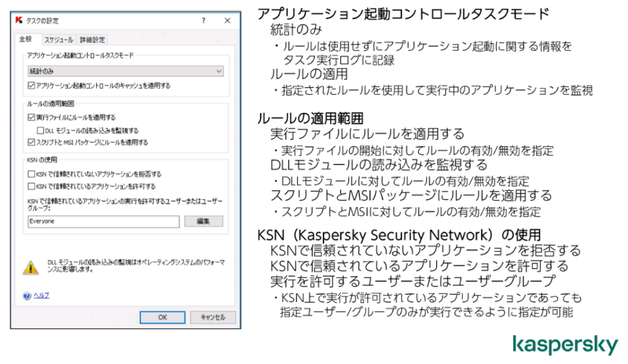Click the yellow warning triangle icon

(x=31, y=267)
